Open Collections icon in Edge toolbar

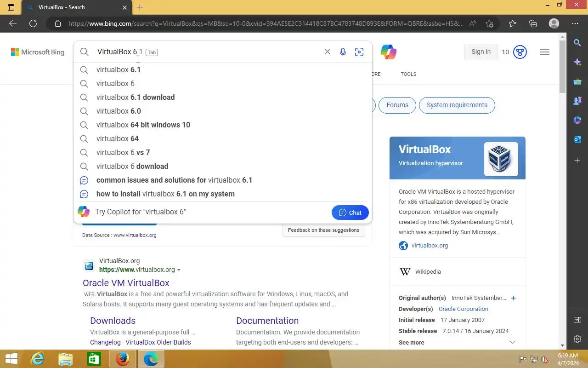533,23
